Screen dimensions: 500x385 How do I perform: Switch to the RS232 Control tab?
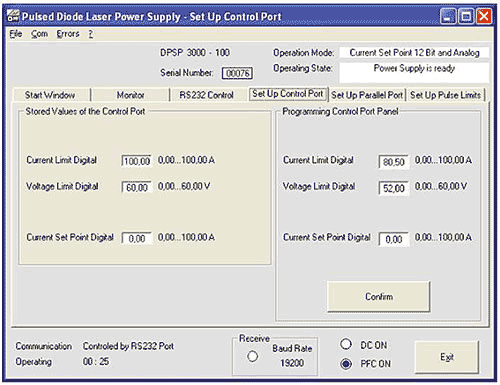click(206, 95)
